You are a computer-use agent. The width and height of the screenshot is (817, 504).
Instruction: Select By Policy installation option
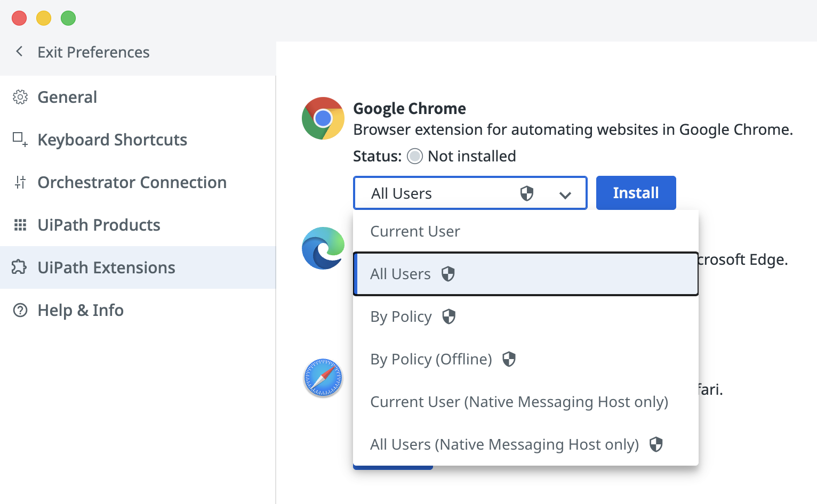pos(526,316)
